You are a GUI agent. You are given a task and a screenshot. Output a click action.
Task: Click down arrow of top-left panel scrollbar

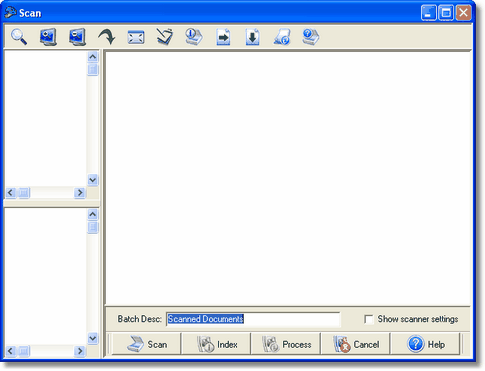tap(93, 180)
